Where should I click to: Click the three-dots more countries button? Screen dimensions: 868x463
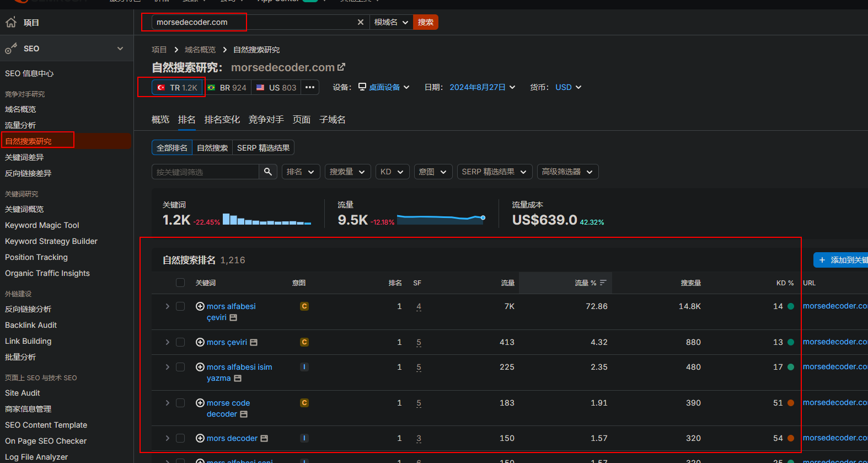(310, 87)
